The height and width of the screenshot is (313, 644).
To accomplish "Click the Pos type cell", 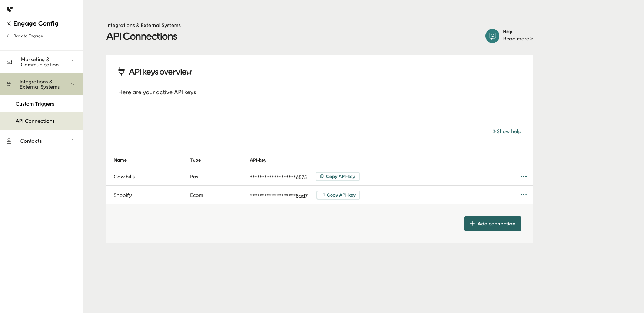I will point(194,177).
